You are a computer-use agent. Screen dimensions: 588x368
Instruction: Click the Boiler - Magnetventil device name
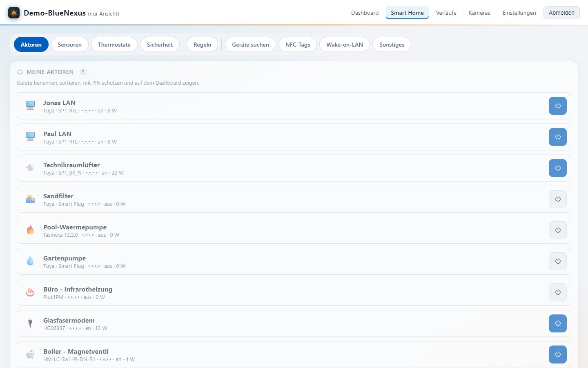[76, 351]
